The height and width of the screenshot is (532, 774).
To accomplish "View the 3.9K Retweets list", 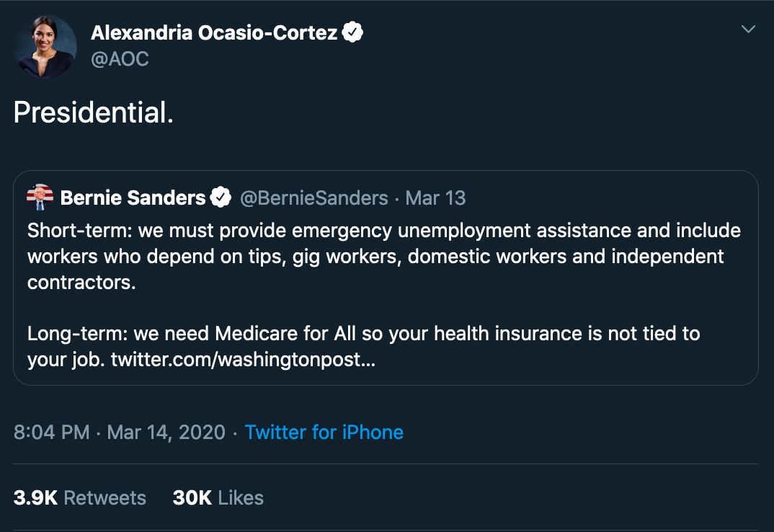I will coord(80,497).
